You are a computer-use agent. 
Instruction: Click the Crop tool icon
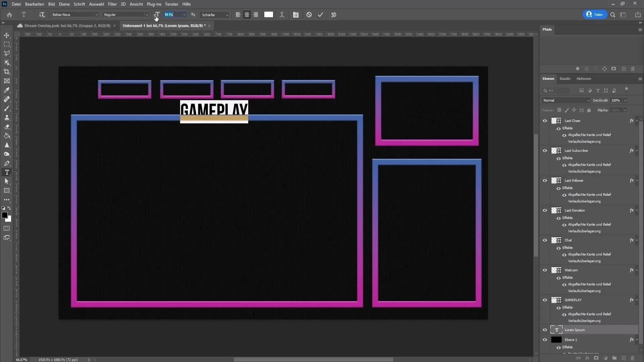pos(7,71)
